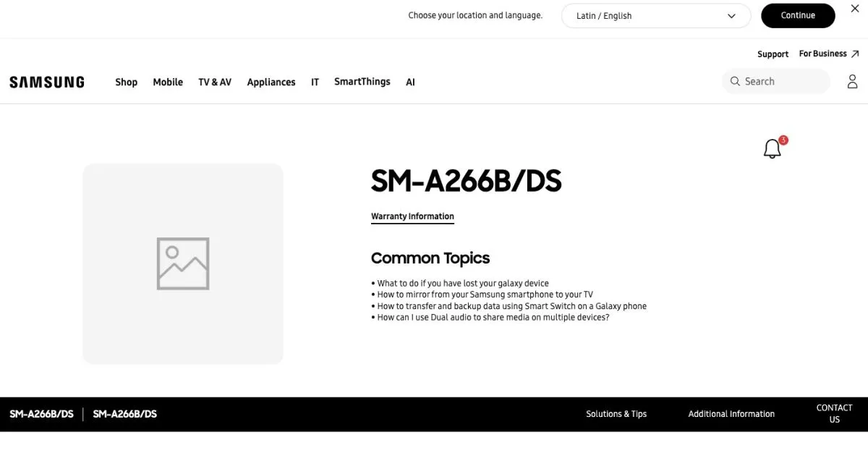
Task: Go to the SmartThings menu item
Action: 362,82
